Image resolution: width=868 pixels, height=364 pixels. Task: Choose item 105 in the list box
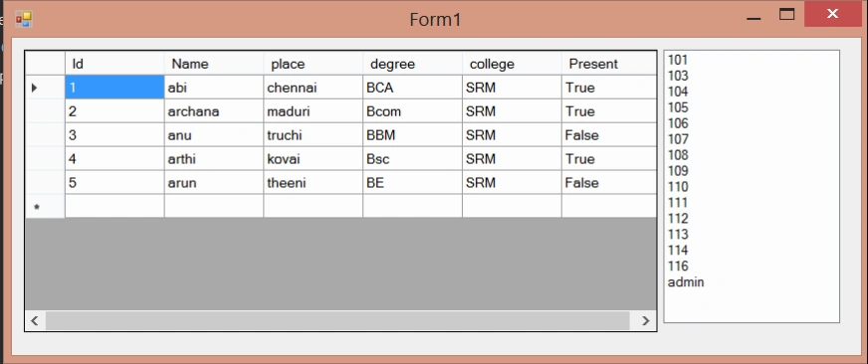coord(678,107)
